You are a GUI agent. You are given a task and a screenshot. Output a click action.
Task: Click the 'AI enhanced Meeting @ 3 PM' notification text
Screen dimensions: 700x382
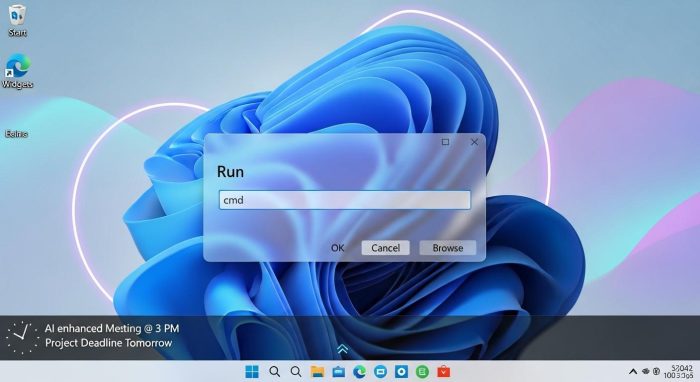(112, 328)
